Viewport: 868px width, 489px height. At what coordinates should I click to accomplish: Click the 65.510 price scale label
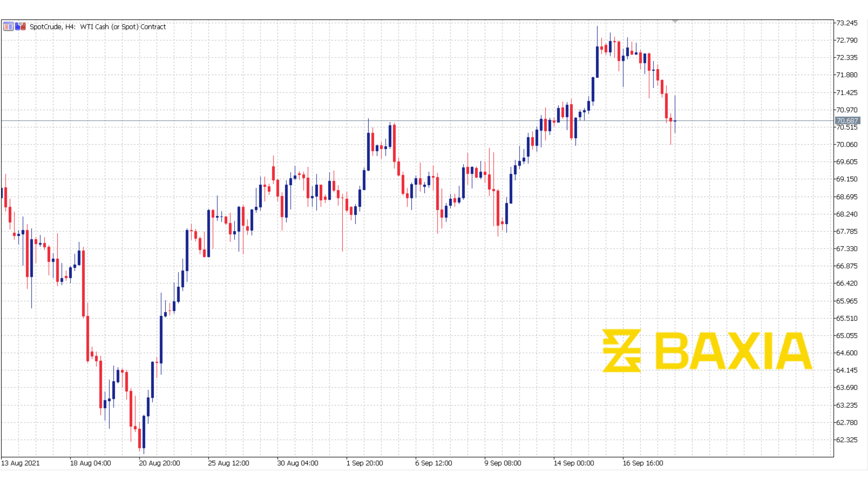[x=847, y=318]
